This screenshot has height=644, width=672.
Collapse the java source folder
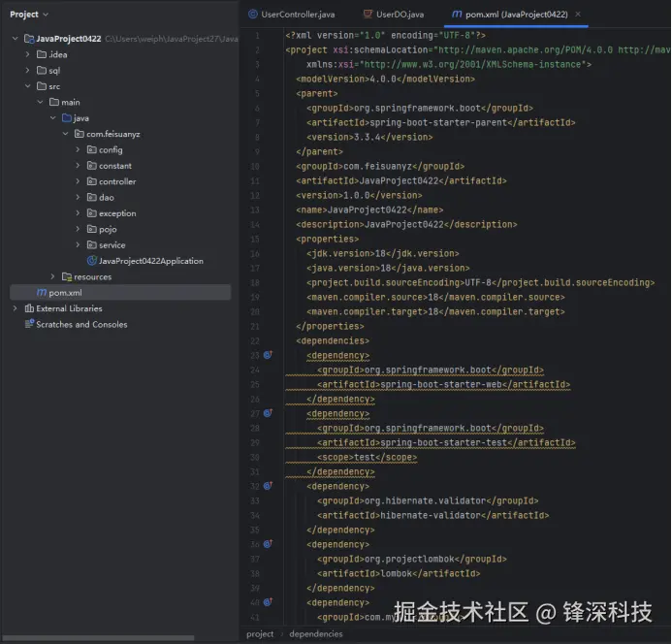click(x=52, y=118)
